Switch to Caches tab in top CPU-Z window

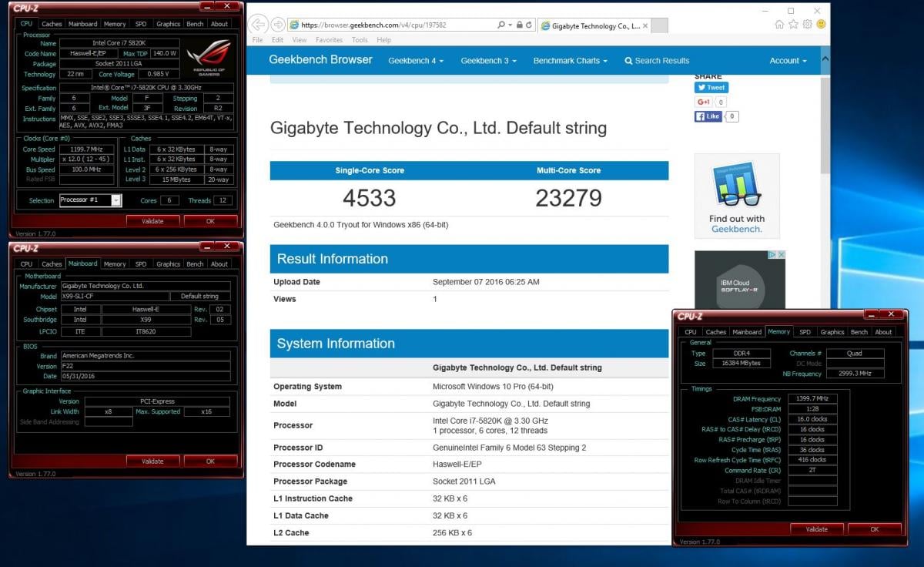(x=52, y=24)
